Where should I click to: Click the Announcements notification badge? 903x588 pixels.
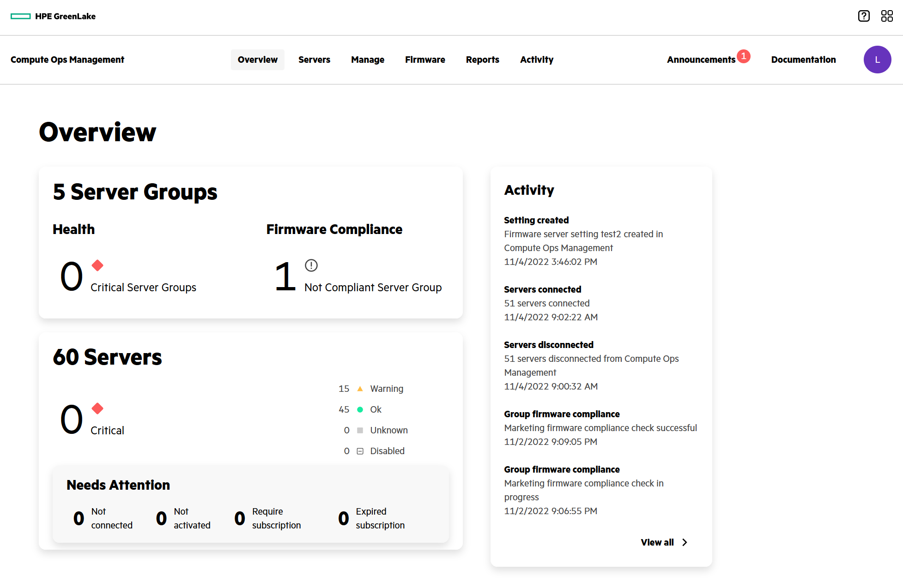tap(744, 56)
